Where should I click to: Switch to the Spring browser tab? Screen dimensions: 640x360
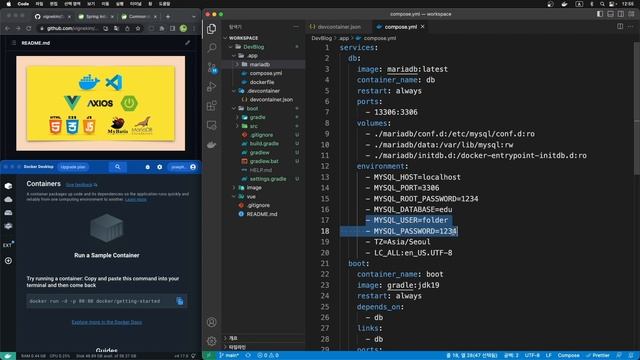pyautogui.click(x=96, y=16)
